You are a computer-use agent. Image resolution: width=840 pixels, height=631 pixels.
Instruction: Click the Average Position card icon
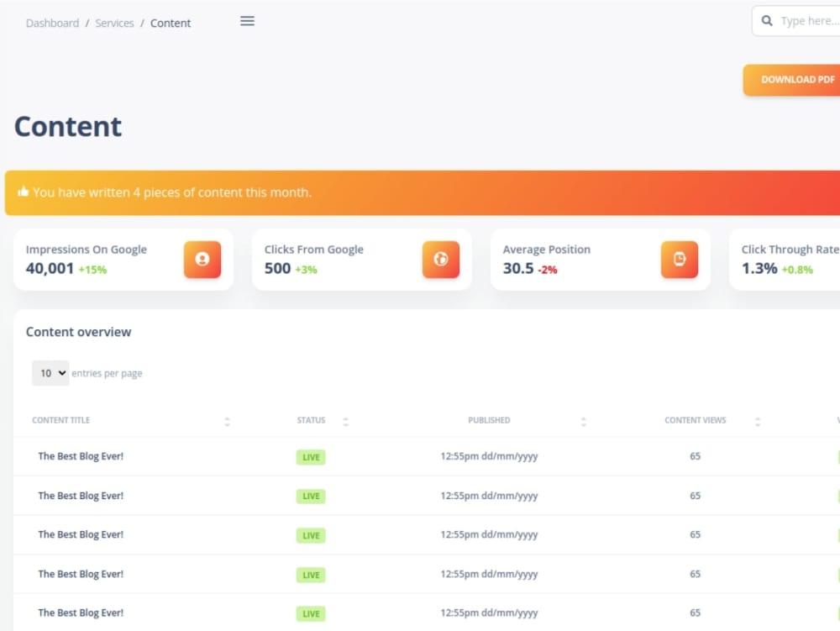pyautogui.click(x=680, y=260)
